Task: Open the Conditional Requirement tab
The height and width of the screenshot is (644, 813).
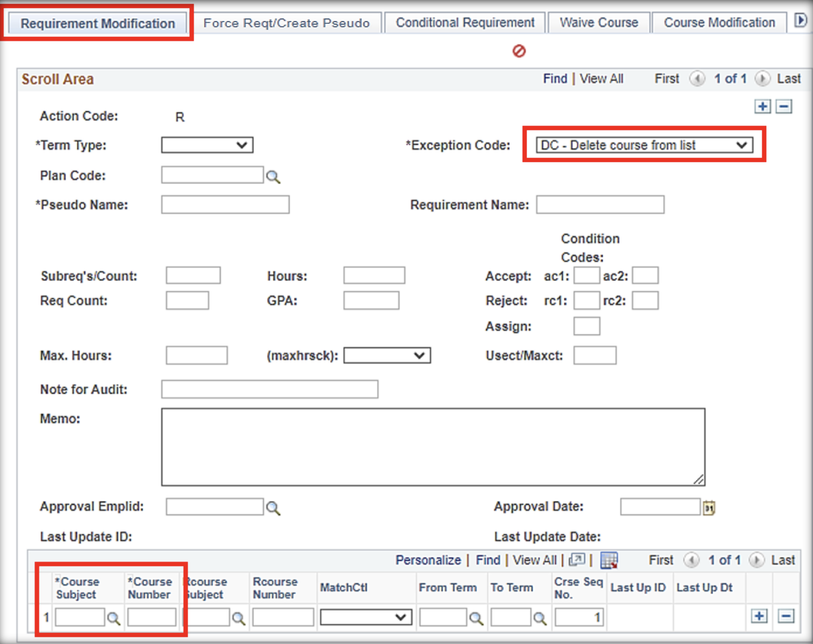Action: (x=465, y=23)
